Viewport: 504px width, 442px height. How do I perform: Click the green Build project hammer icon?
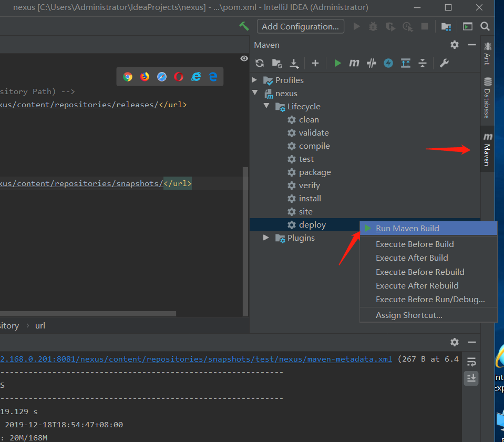[x=244, y=26]
